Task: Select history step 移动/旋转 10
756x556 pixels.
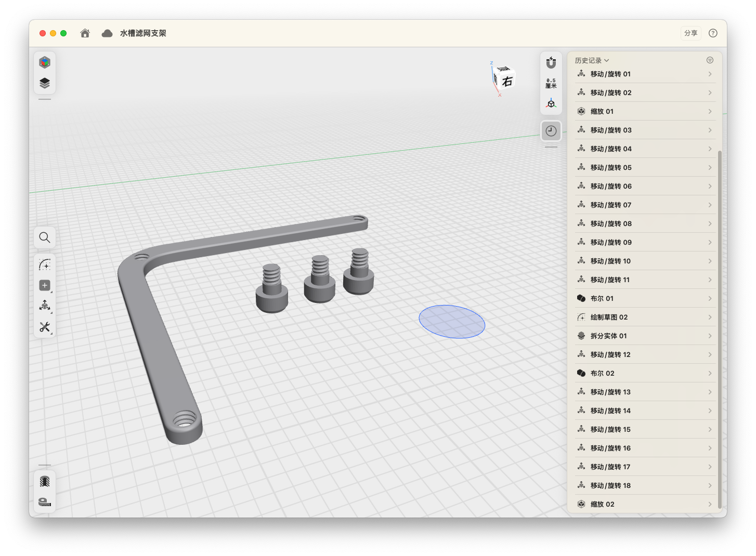Action: (645, 261)
